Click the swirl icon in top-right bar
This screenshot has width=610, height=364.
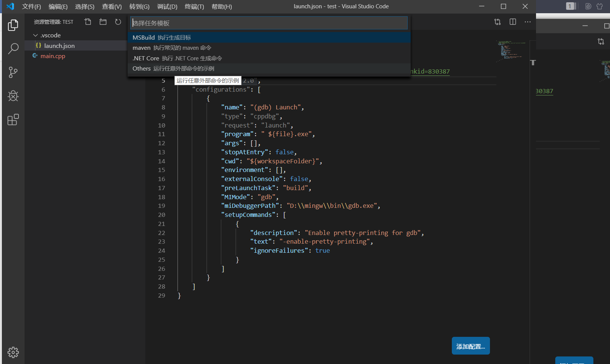[588, 6]
